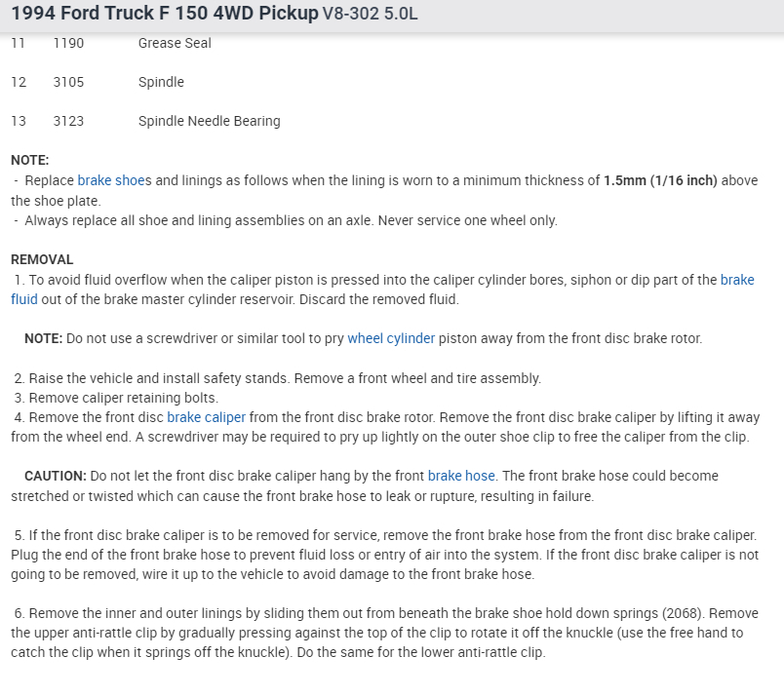Click the "Grease Seal" part name
The image size is (784, 696).
coord(175,43)
